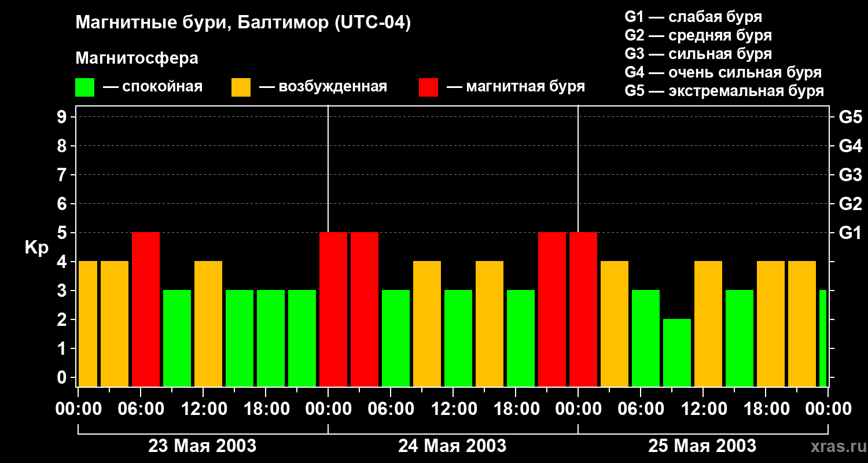Image resolution: width=868 pixels, height=463 pixels.
Task: Click the 'Магнитосфера' legend heading
Action: tap(137, 58)
